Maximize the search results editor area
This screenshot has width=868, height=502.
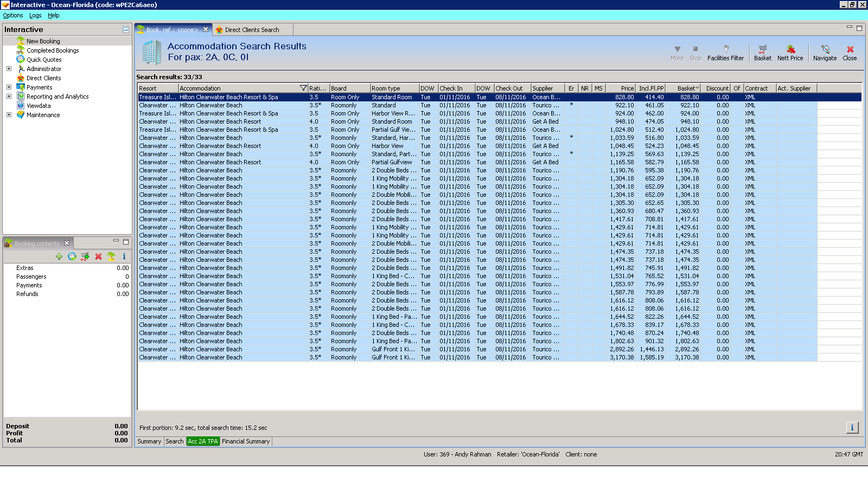pyautogui.click(x=859, y=28)
